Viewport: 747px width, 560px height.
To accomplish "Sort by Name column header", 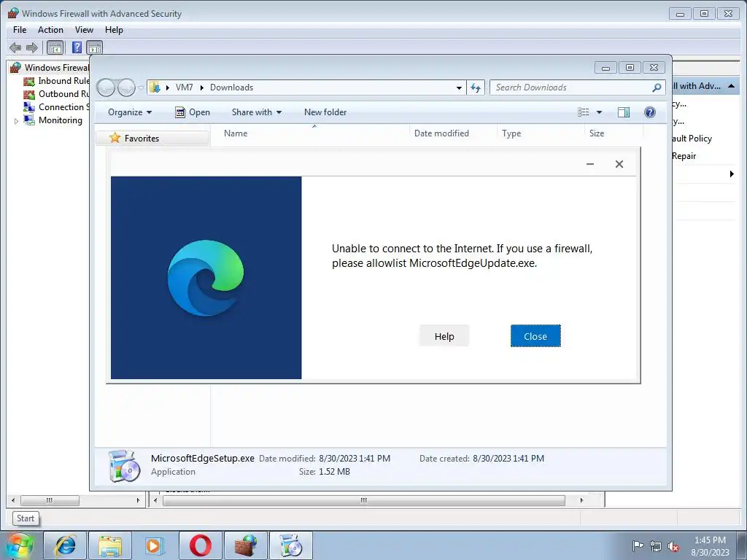I will [x=314, y=133].
